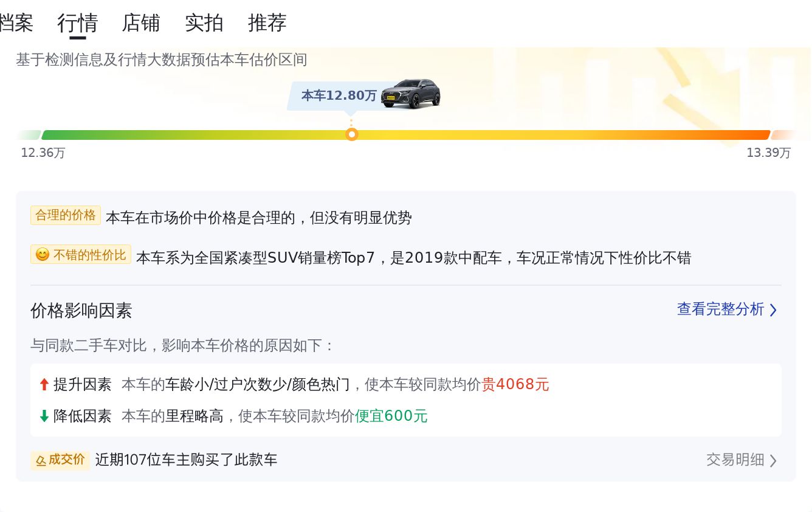The height and width of the screenshot is (512, 812).
Task: Click the chevron next to 查看完整分析
Action: point(773,310)
